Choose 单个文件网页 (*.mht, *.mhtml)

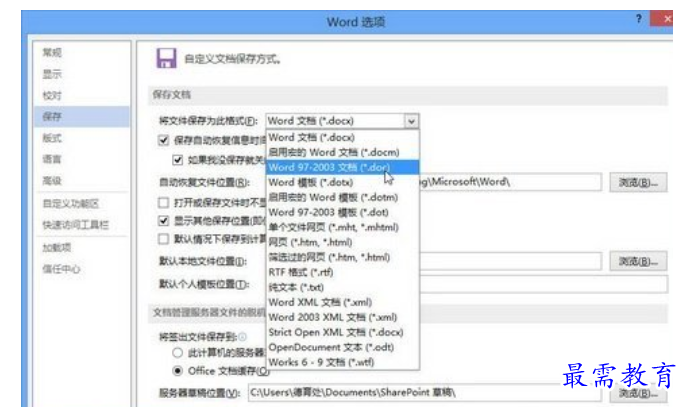[x=342, y=227]
